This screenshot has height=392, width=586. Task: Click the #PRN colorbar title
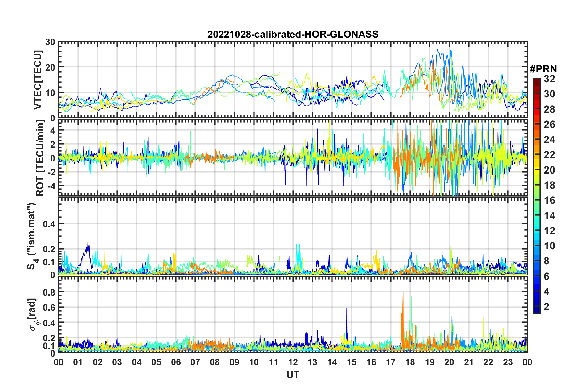coord(543,69)
